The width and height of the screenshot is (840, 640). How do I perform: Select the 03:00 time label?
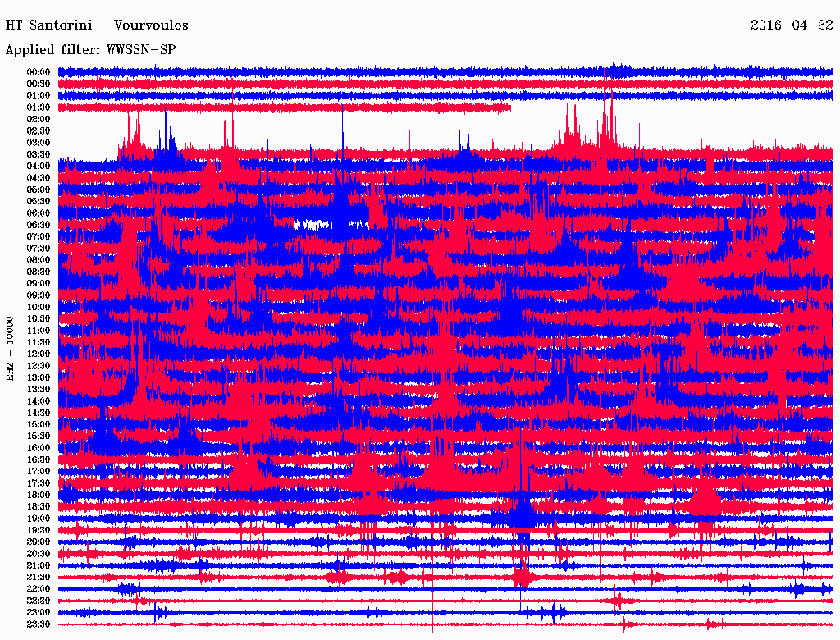coord(39,143)
